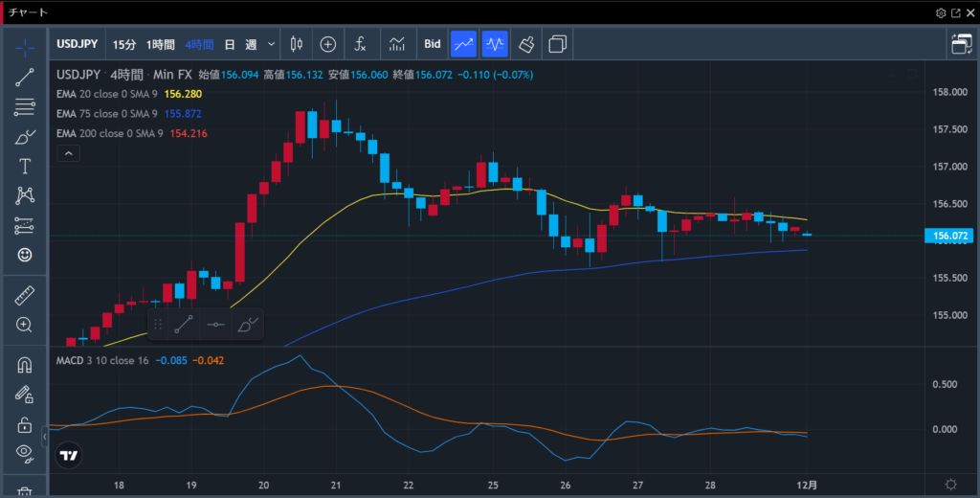Open chart settings gear in the bottom corner

click(x=950, y=486)
